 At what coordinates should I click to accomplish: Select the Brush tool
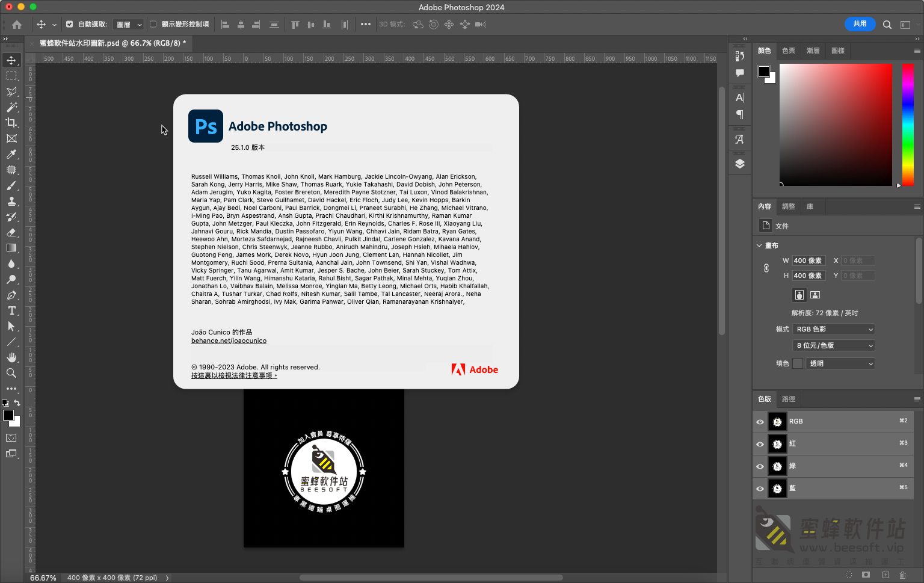click(11, 185)
